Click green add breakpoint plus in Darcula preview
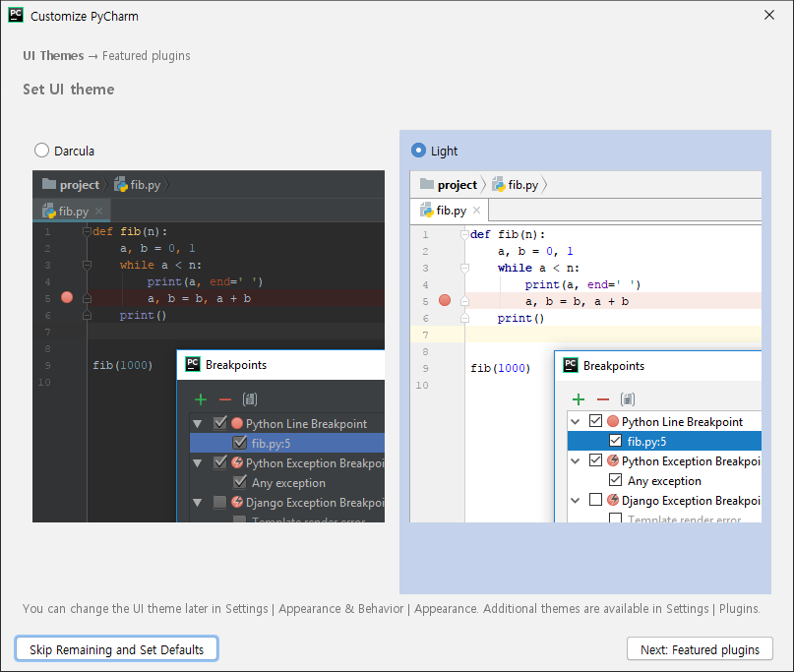Image resolution: width=794 pixels, height=672 pixels. (201, 399)
